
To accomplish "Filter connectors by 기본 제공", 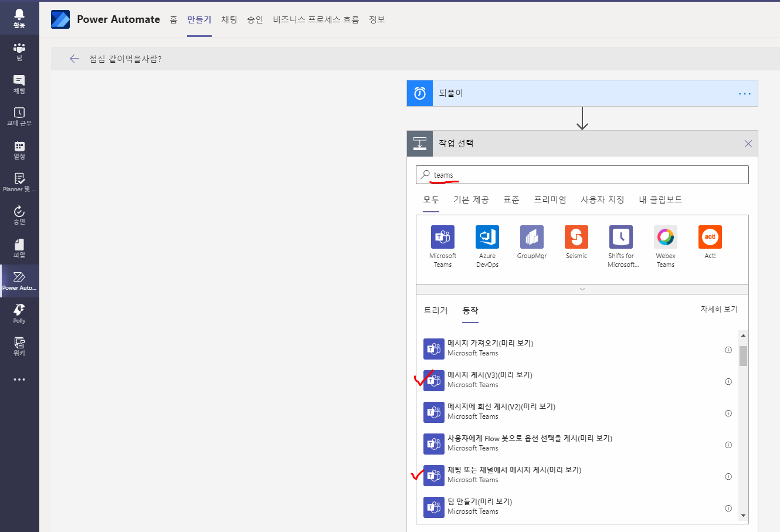I will coord(471,200).
